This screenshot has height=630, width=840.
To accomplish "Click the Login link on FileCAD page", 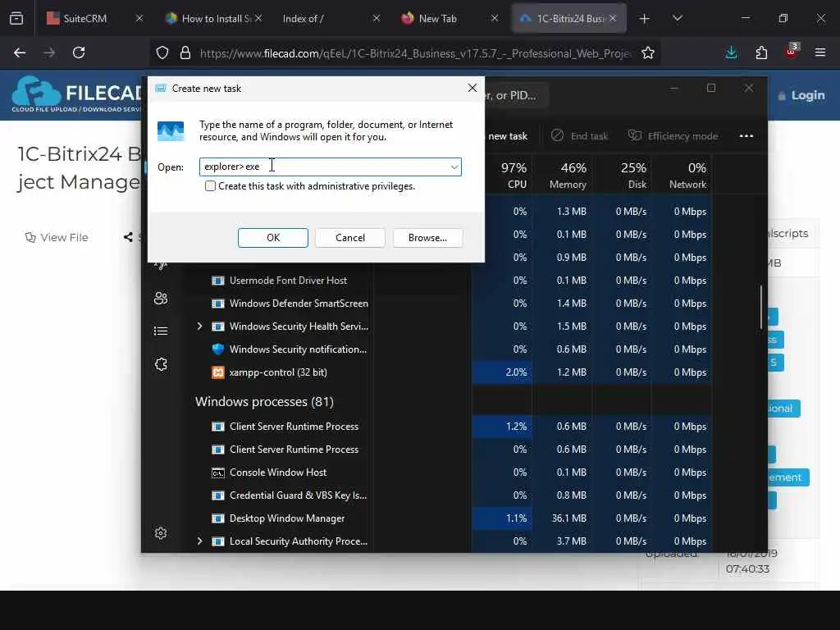I will tap(801, 95).
